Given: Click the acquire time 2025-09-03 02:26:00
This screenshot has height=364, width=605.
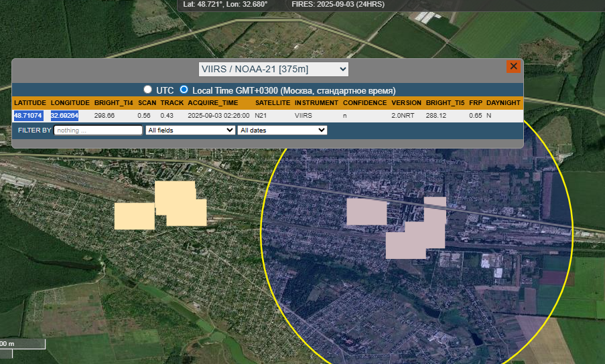Looking at the screenshot, I should pyautogui.click(x=219, y=116).
